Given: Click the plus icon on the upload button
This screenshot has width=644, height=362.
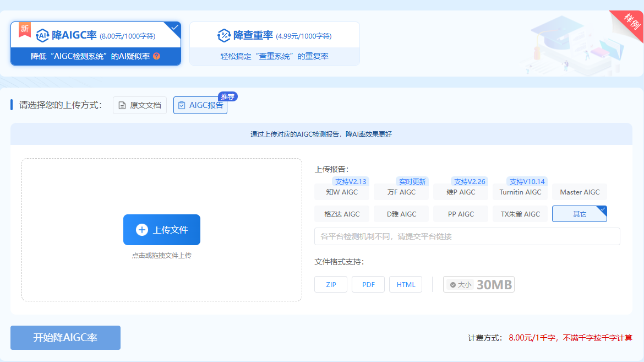Looking at the screenshot, I should (x=141, y=230).
